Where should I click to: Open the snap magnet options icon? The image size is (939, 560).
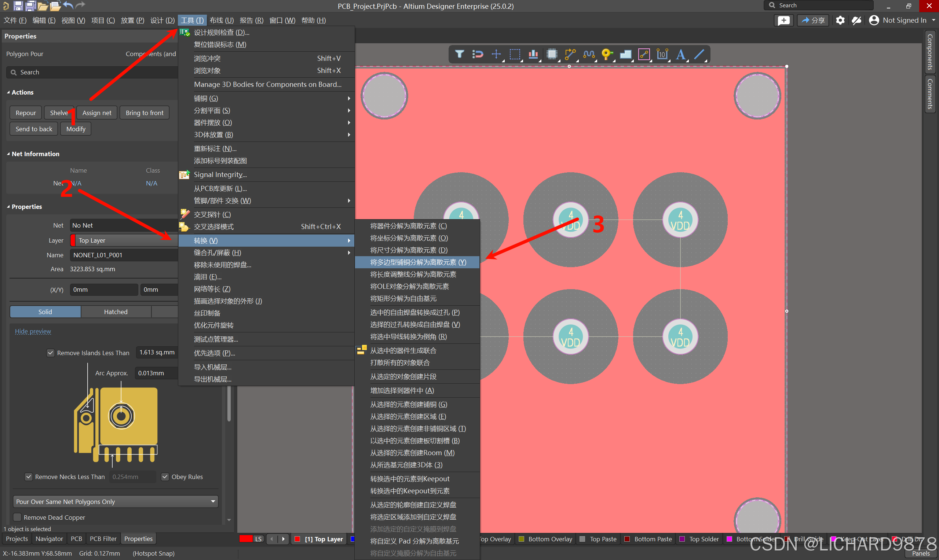[x=478, y=54]
